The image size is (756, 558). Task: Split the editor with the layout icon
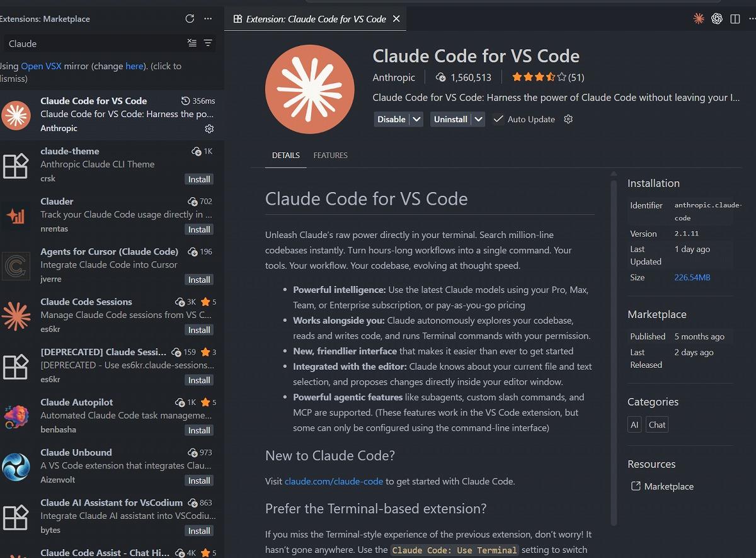pos(735,19)
